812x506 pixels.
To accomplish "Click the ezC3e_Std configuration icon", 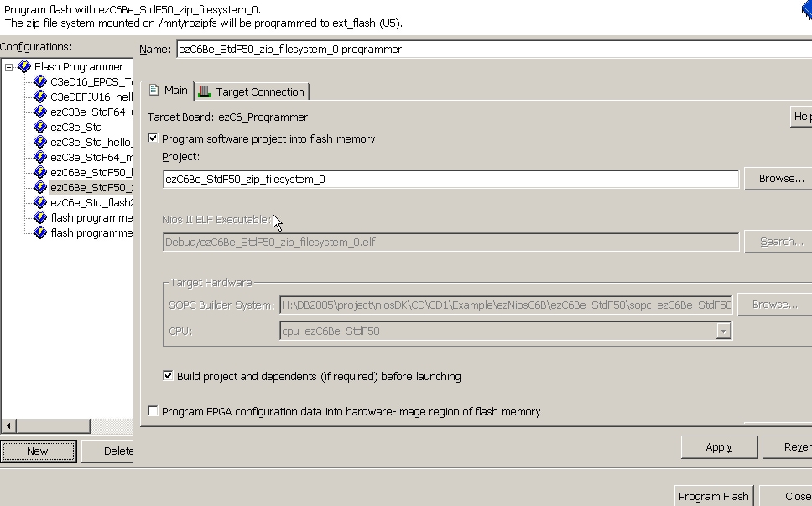I will (40, 128).
